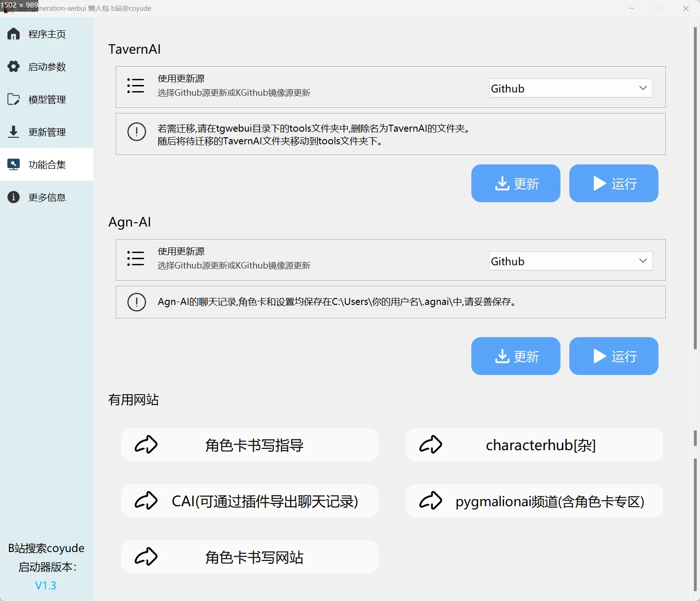This screenshot has width=700, height=601.
Task: Open pygmalionai频道 link
Action: point(534,501)
